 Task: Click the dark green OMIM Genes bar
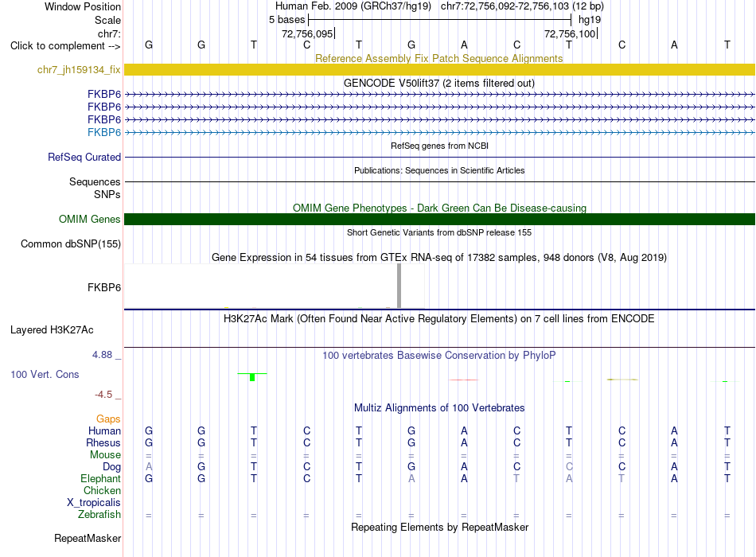click(x=439, y=219)
